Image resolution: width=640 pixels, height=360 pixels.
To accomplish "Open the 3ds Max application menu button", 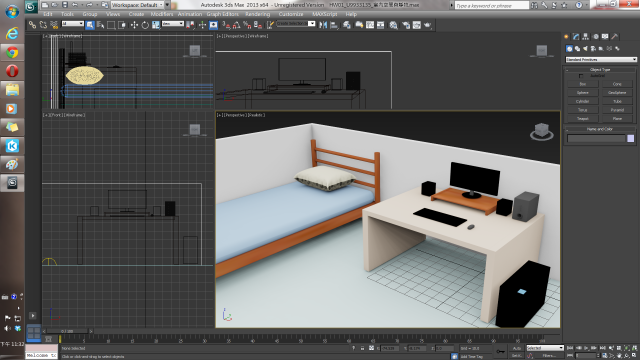I will point(31,6).
